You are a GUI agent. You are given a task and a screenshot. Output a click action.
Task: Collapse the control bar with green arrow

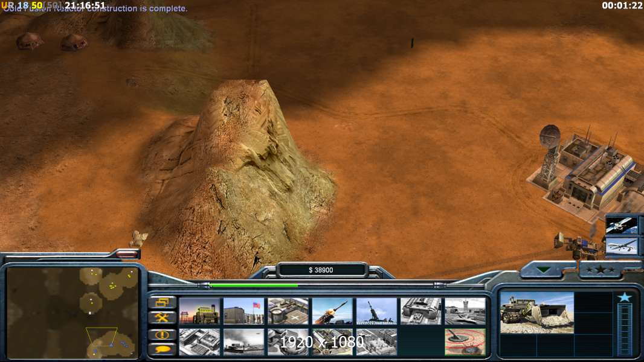click(544, 270)
